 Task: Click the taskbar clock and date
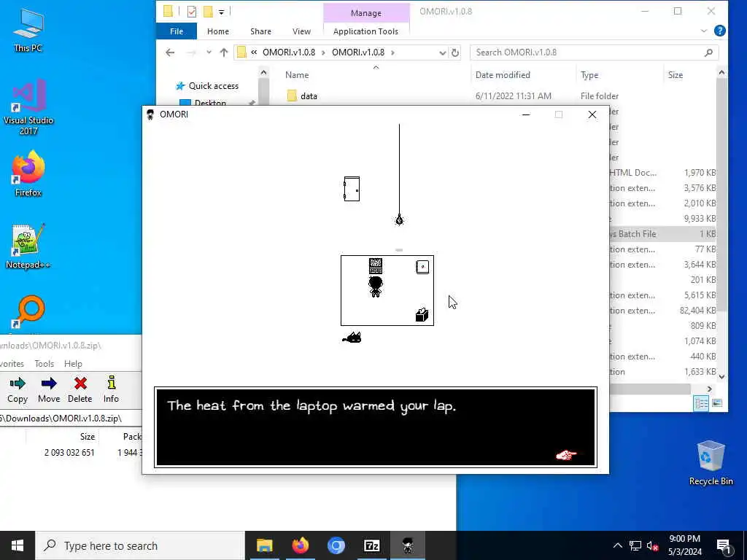684,545
